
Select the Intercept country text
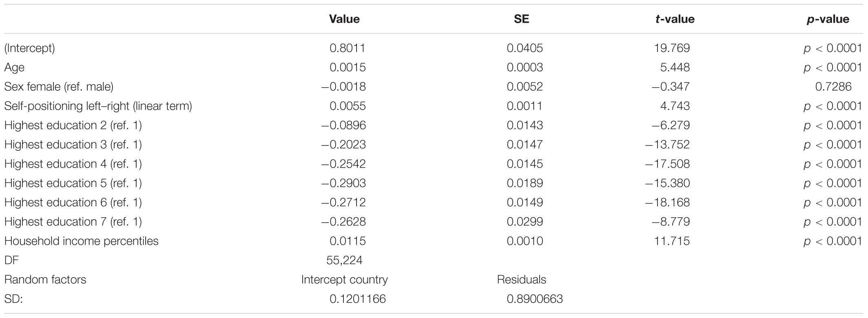344,280
